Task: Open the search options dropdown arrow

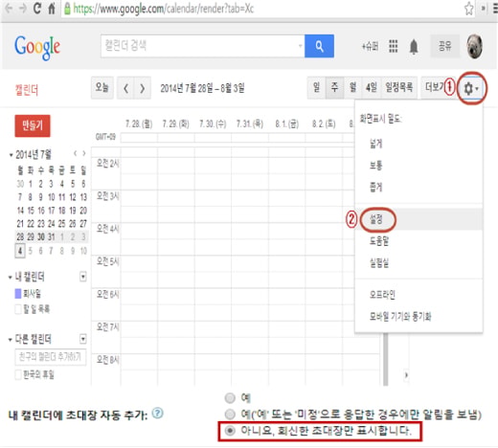Action: pos(300,46)
